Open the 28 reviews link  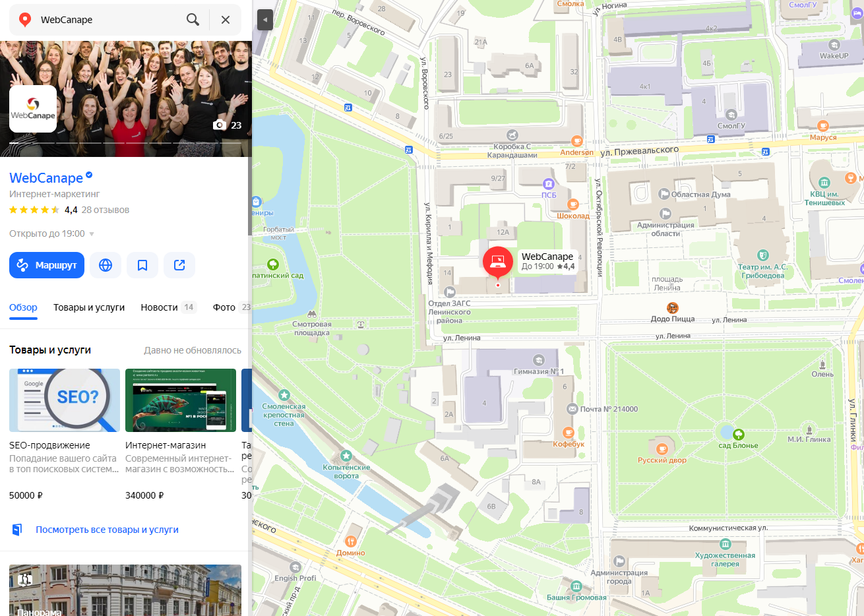(106, 210)
